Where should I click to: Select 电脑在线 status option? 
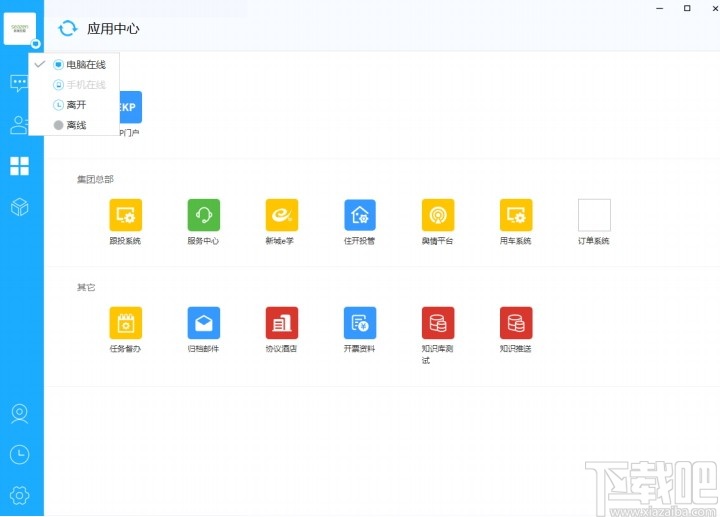coord(74,65)
